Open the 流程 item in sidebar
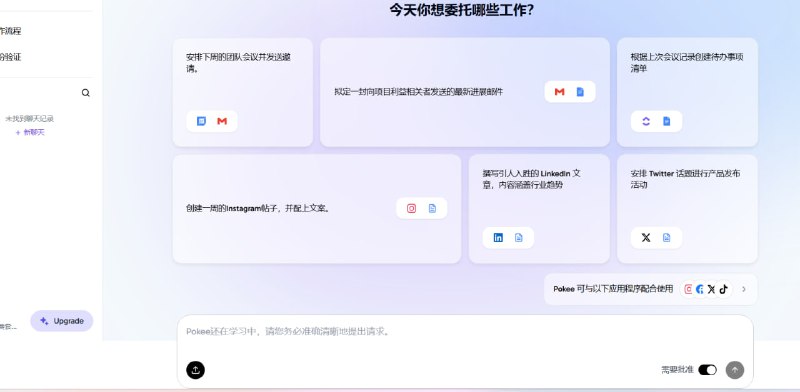Viewport: 800px width, 392px height. [10, 31]
